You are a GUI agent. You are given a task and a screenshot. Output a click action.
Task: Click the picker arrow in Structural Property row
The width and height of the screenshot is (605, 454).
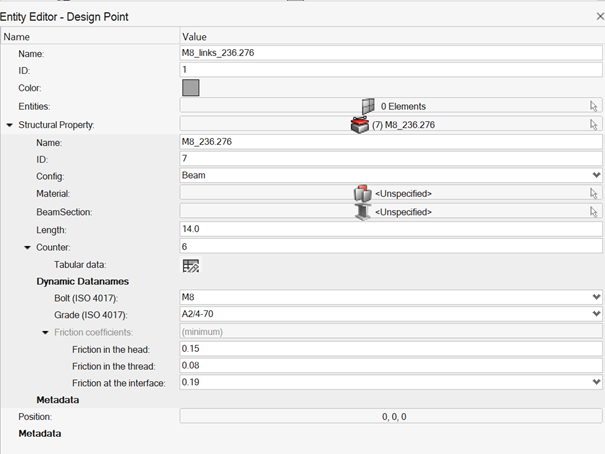594,125
